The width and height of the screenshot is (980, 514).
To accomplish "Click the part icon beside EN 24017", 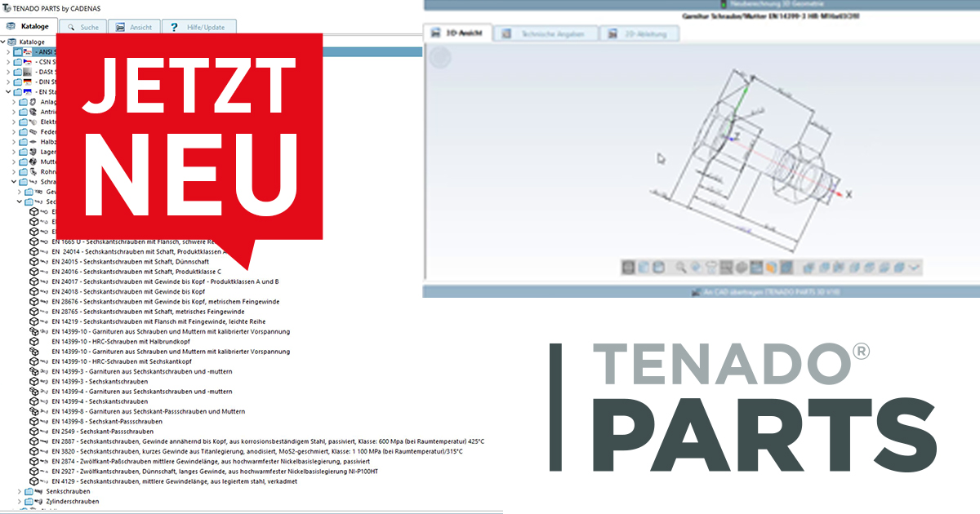I will coord(34,281).
